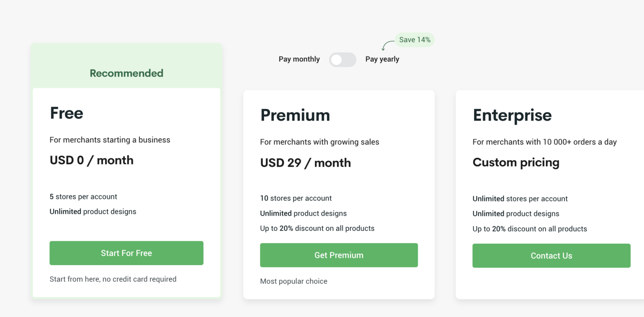Enable yearly billing via the slider switch
Viewport: 644px width, 317px height.
343,60
